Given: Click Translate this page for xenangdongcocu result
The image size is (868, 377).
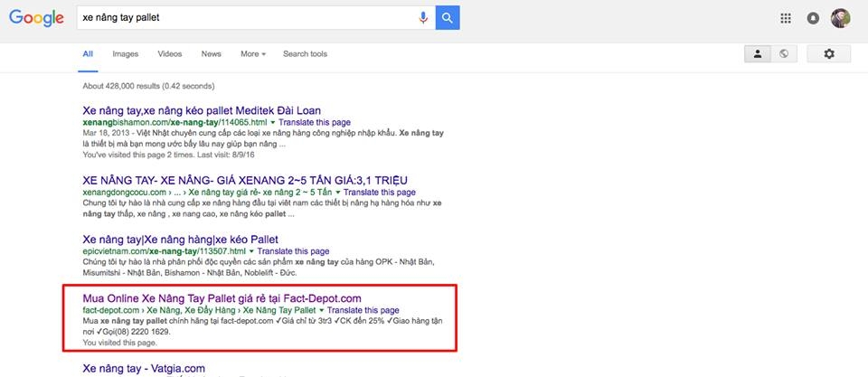Looking at the screenshot, I should [379, 193].
